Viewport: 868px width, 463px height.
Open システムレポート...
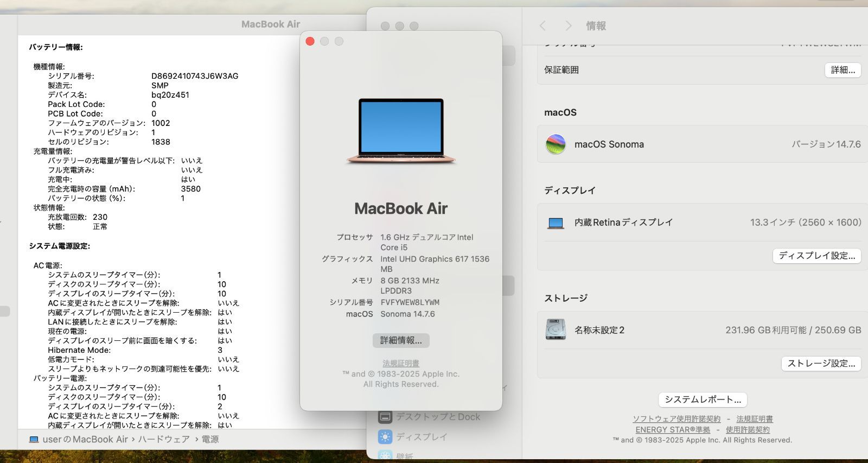(x=703, y=399)
